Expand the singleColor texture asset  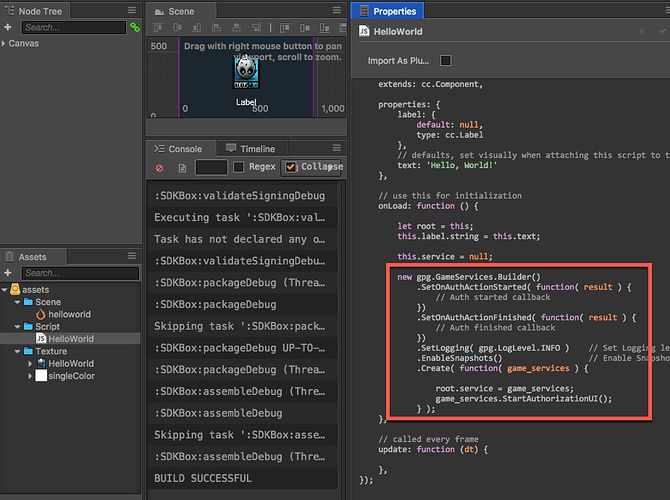[29, 375]
